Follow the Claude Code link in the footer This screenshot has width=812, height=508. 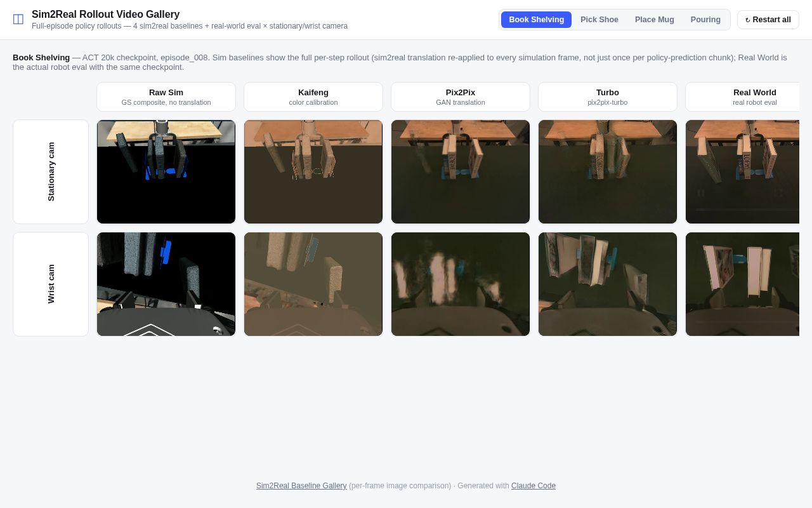coord(534,486)
